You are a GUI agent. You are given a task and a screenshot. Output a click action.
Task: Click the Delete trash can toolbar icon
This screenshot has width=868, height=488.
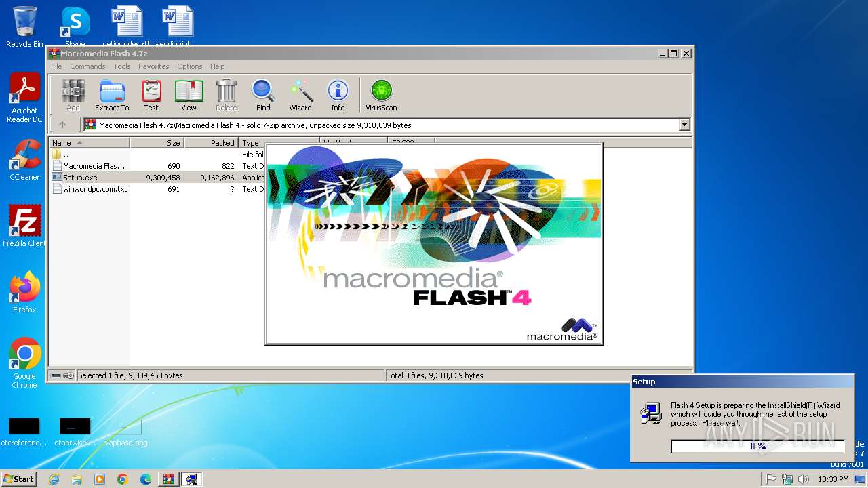(x=226, y=95)
